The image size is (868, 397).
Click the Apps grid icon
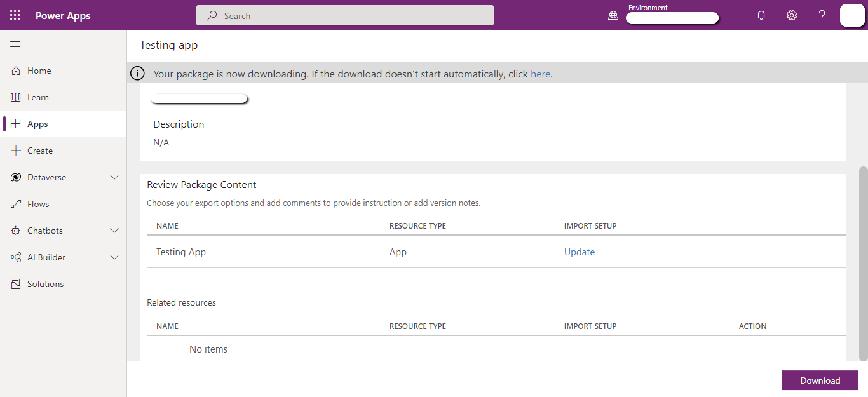pos(16,124)
